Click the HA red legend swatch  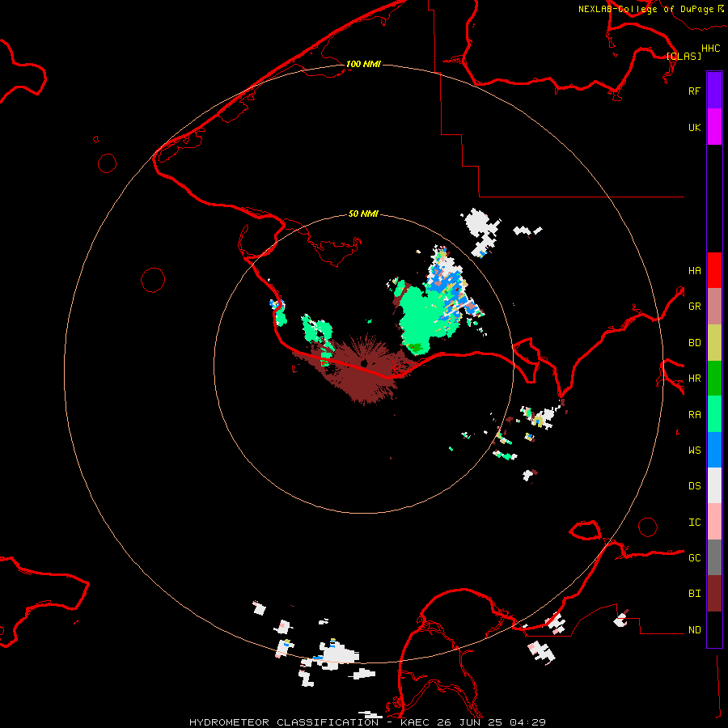[x=714, y=270]
